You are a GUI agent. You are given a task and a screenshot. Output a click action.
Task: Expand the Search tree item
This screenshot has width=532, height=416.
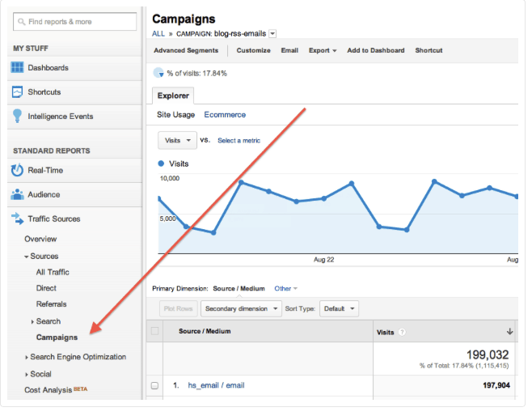point(32,321)
